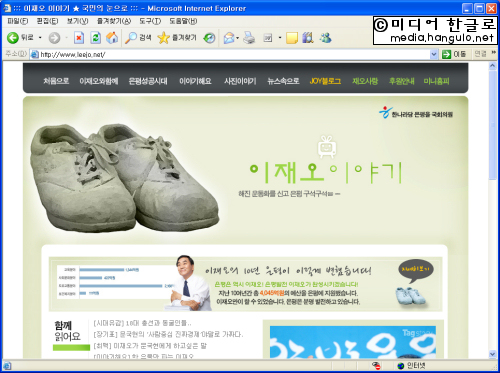Open the 편집(E) menu
Screen dimensions: 500x373
[47, 21]
